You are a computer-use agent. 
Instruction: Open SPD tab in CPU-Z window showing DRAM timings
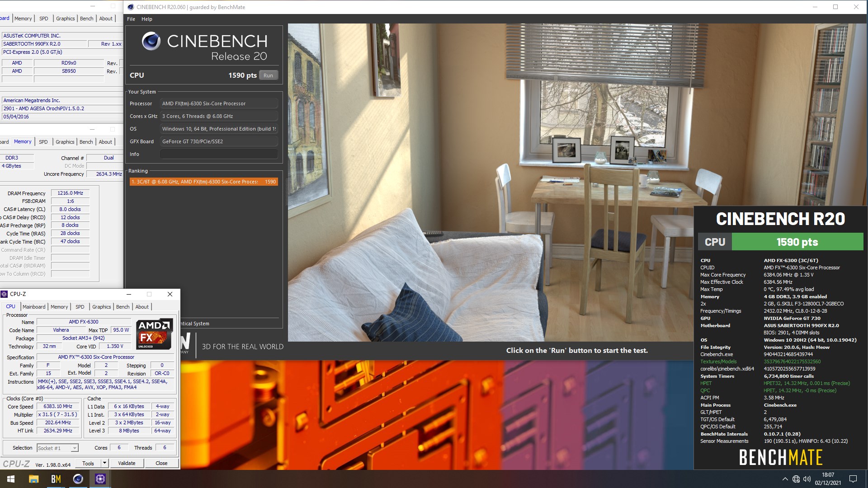(x=43, y=142)
